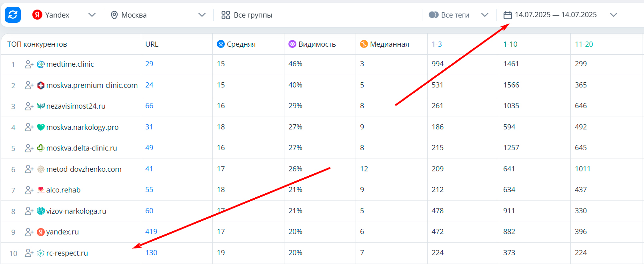Click add-user icon beside yandex.ru row

tap(29, 232)
